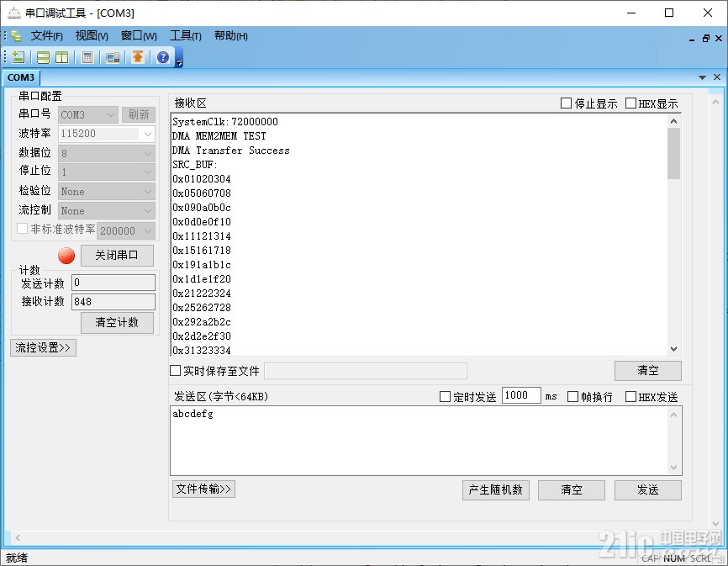Image resolution: width=728 pixels, height=566 pixels.
Task: Open 波特率 115200 dropdown
Action: coord(106,134)
